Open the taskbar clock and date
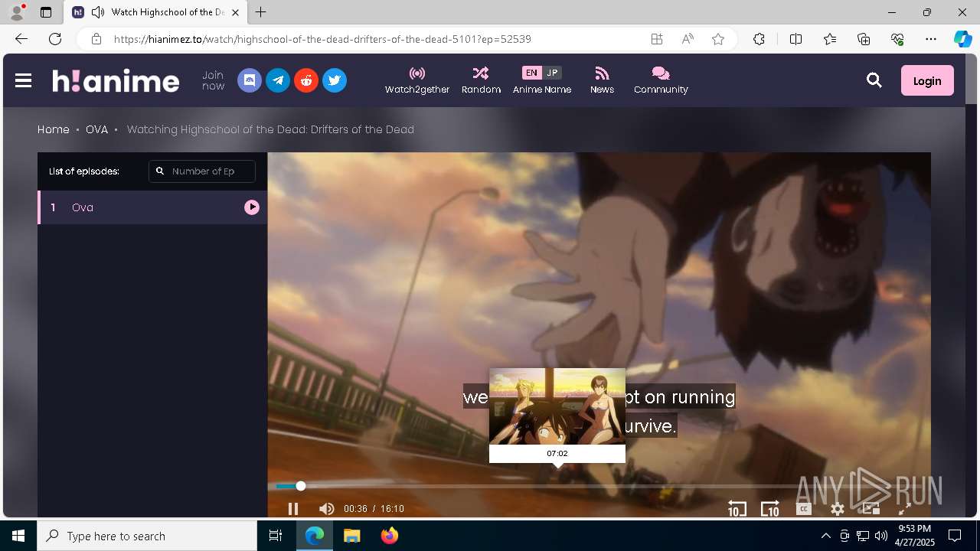 914,536
